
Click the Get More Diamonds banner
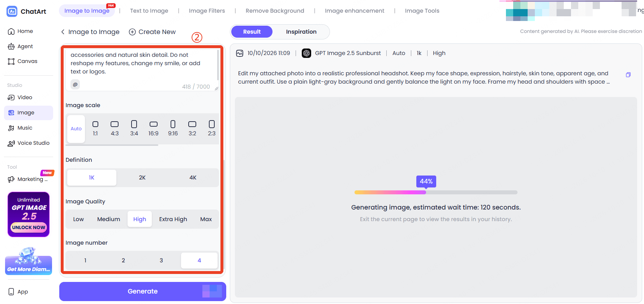click(29, 261)
